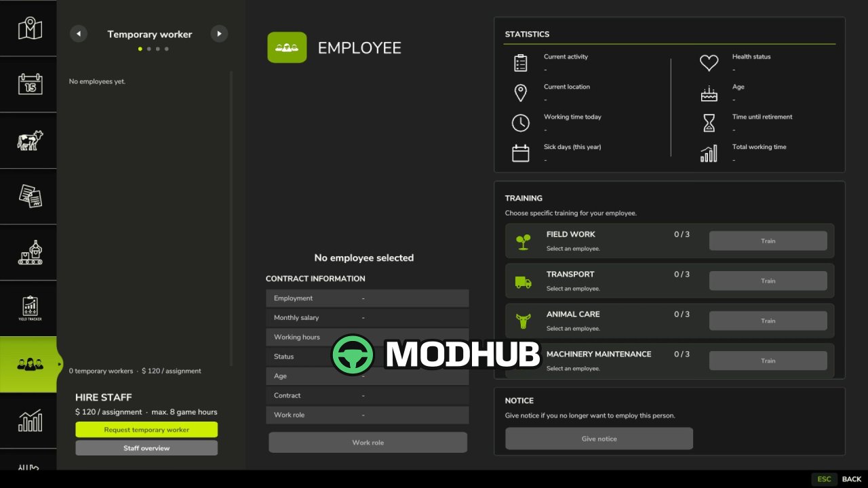Screen dimensions: 868x488
Task: Click Request temporary worker button
Action: point(146,430)
